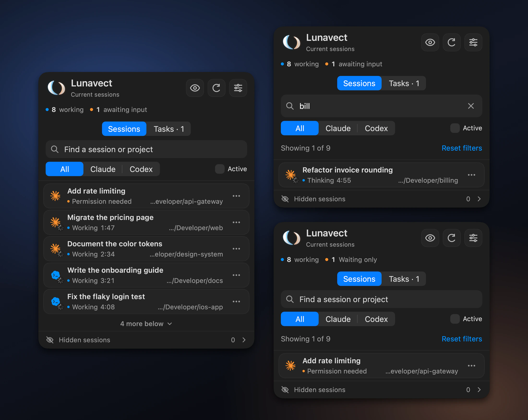
Task: Expand Hidden sessions chevron in the 'bill' search panel
Action: point(479,199)
